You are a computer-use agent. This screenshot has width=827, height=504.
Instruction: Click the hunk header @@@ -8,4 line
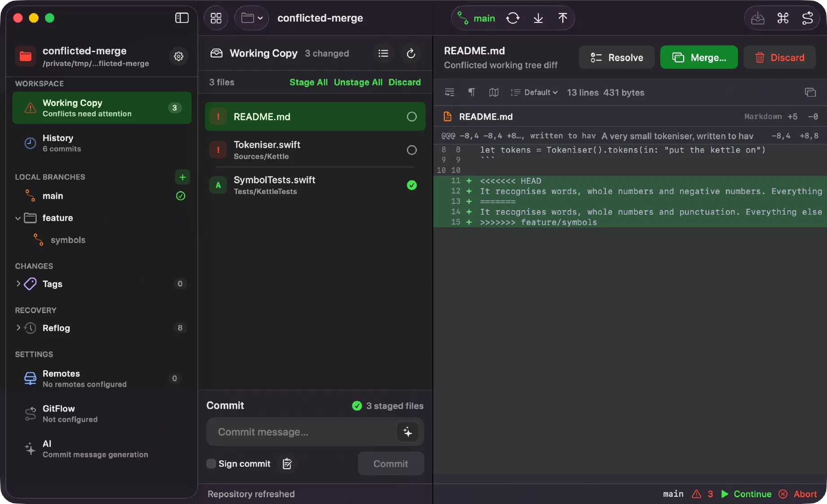pos(630,136)
